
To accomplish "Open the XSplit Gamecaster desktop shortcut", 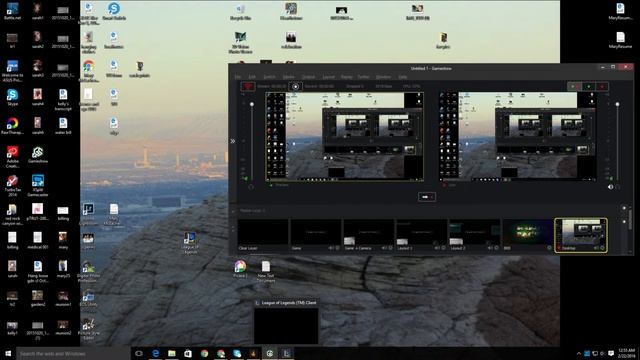I will coord(38,186).
